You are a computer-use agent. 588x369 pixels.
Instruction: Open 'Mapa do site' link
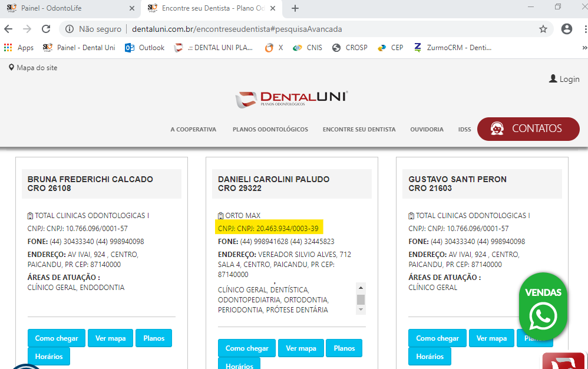(33, 68)
